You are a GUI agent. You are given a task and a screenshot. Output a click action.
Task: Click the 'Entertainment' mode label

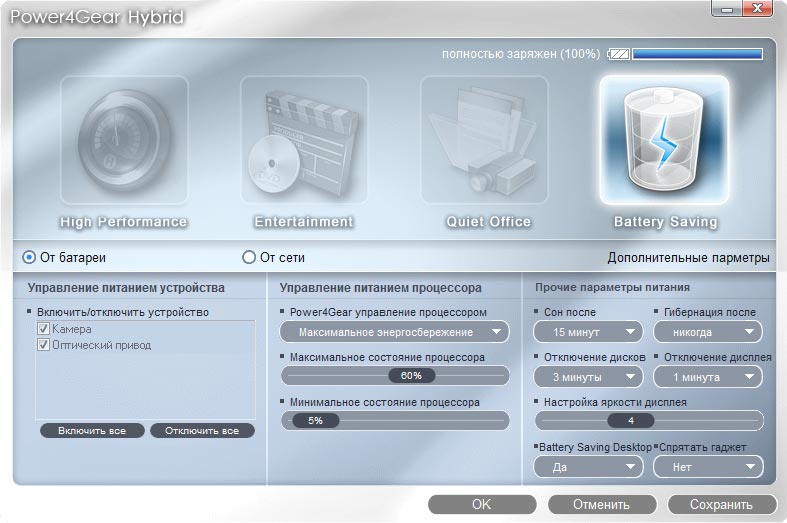pos(304,221)
